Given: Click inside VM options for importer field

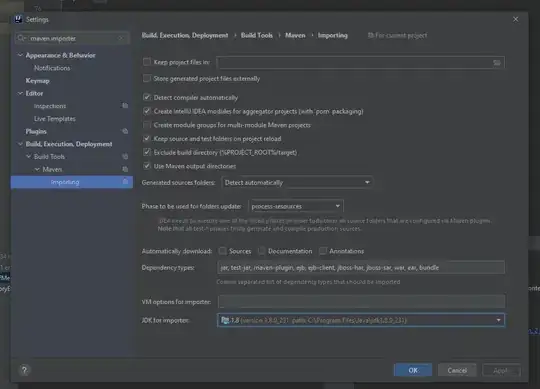Looking at the screenshot, I should pos(362,302).
